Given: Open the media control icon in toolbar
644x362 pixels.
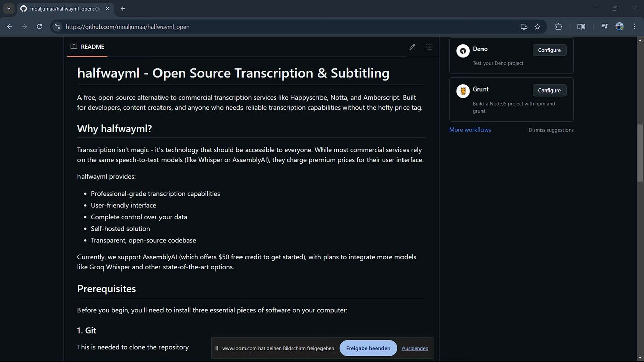Looking at the screenshot, I should coord(604,27).
